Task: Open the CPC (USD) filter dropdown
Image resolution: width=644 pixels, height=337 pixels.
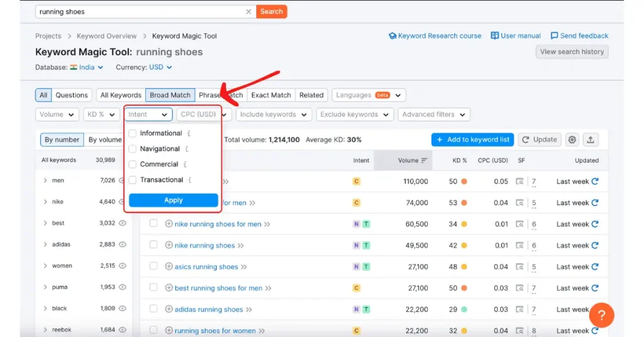Action: (x=203, y=114)
